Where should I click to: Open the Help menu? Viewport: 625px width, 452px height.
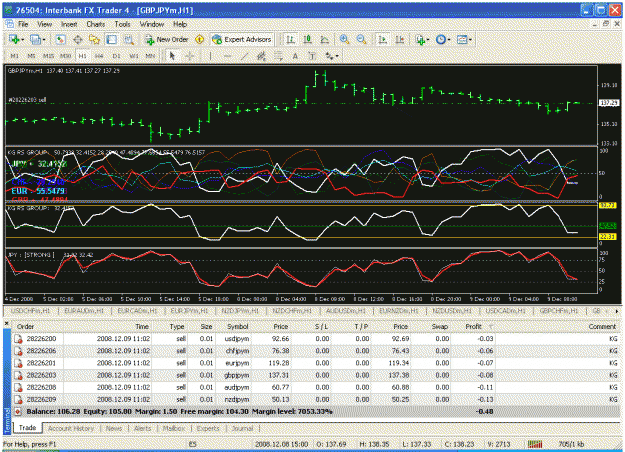click(180, 24)
